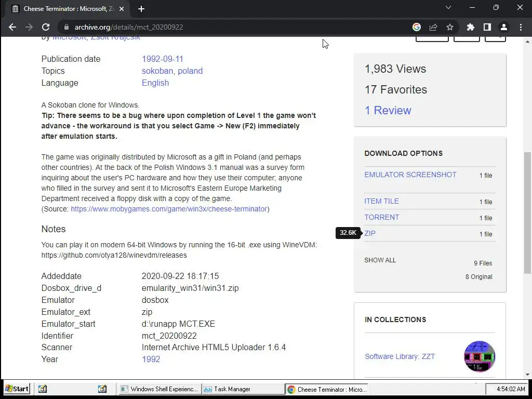Click the scrollbar up arrow
Screen dimensions: 532x399
[527, 42]
